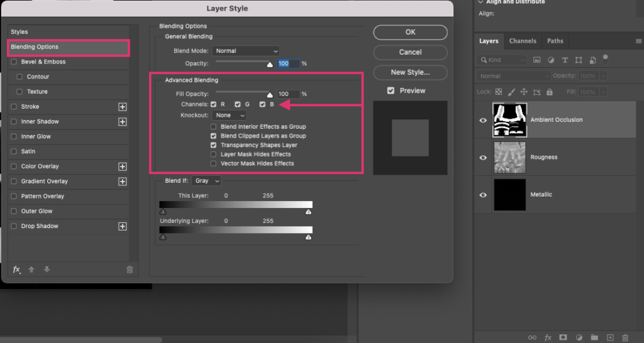Check Blend Interior Effects as Group
Viewport: 644px width, 343px height.
[214, 127]
